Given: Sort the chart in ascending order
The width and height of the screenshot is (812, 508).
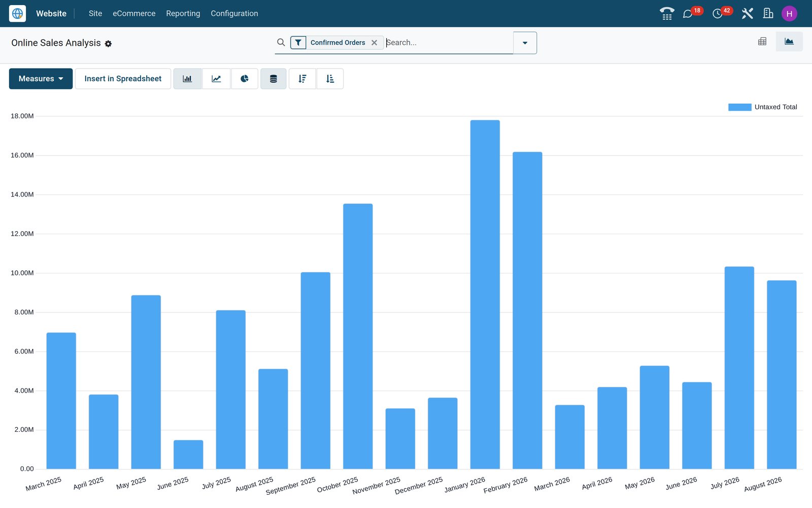Looking at the screenshot, I should click(x=330, y=79).
